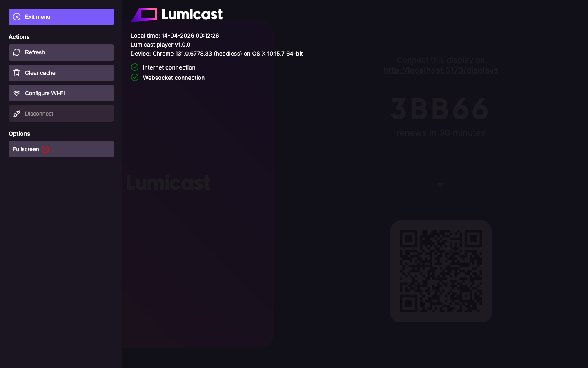Click the Exit menu circled X icon
Screen dimensions: 588x368
tap(17, 17)
